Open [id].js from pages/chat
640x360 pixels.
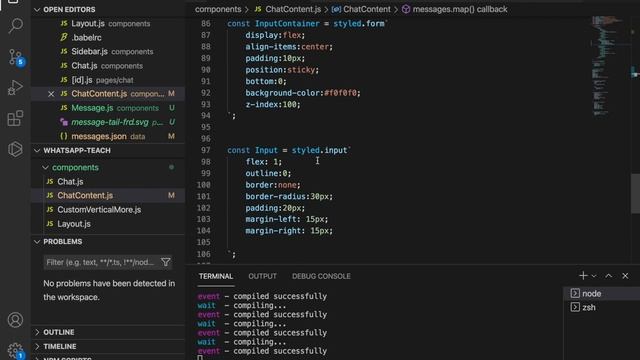tap(108, 80)
